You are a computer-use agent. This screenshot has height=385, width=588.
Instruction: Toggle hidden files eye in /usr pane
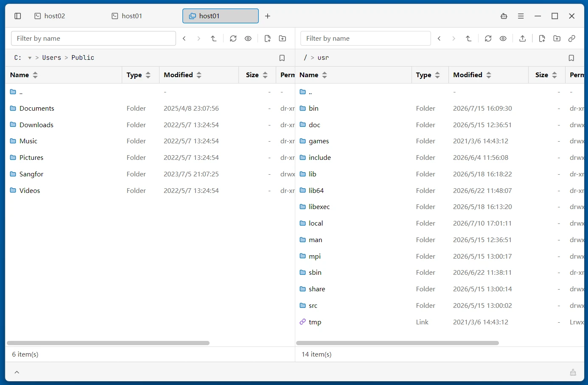pyautogui.click(x=503, y=39)
